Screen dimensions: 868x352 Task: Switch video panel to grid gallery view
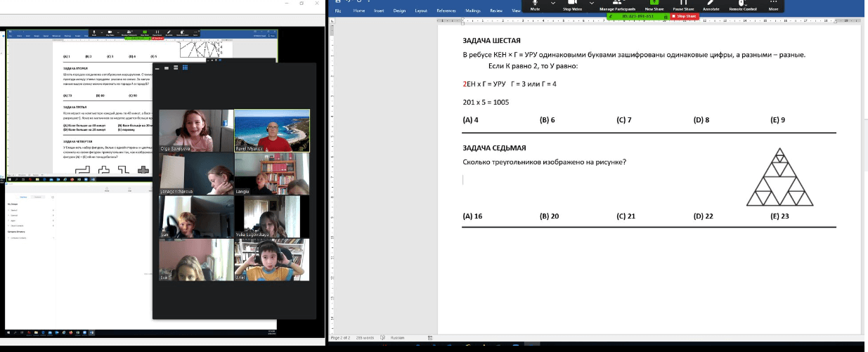pyautogui.click(x=185, y=67)
